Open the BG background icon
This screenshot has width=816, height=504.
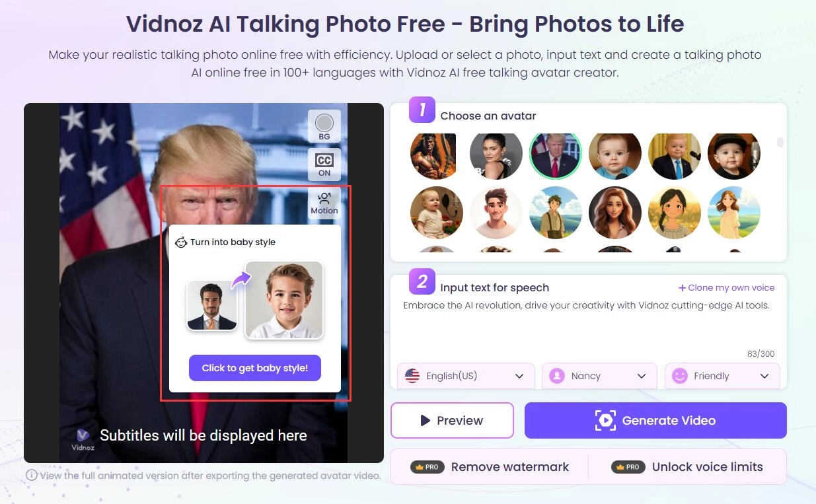(x=324, y=127)
